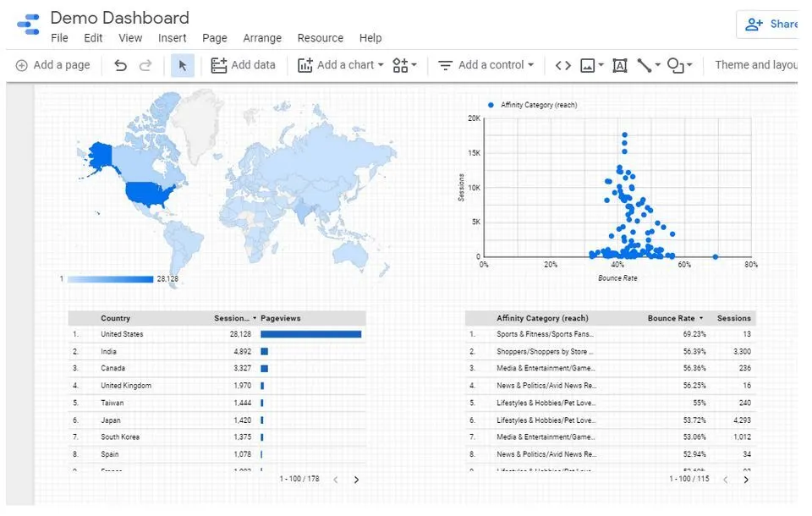This screenshot has height=516, width=812.
Task: Click the Redo arrow icon
Action: [x=145, y=65]
